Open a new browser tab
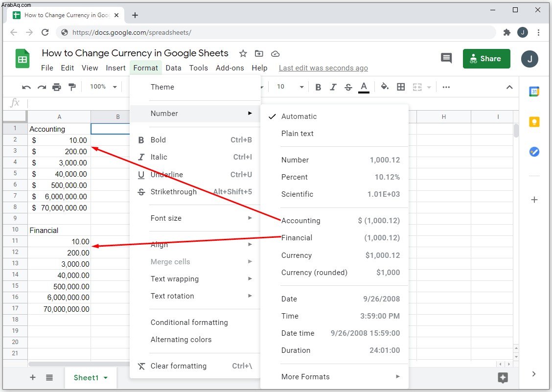This screenshot has height=392, width=552. tap(135, 15)
